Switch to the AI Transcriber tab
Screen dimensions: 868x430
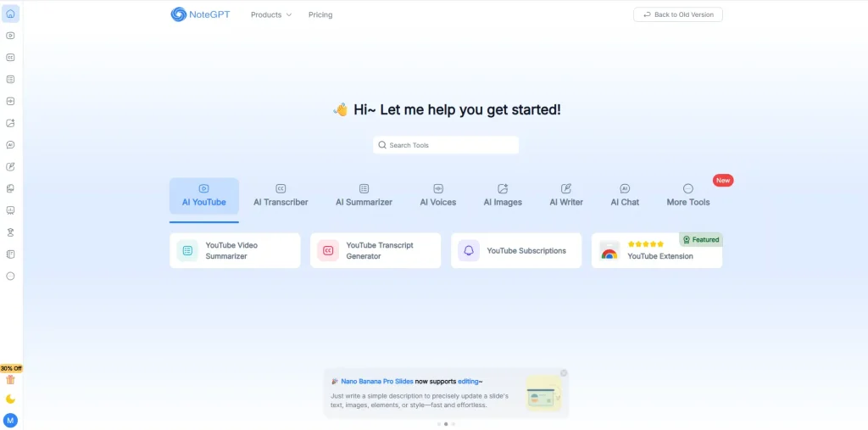(x=281, y=195)
